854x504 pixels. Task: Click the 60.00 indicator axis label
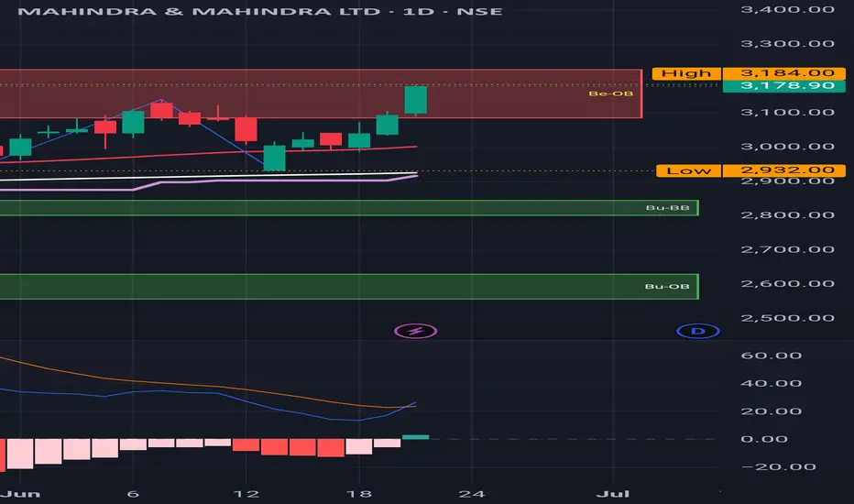(x=772, y=356)
